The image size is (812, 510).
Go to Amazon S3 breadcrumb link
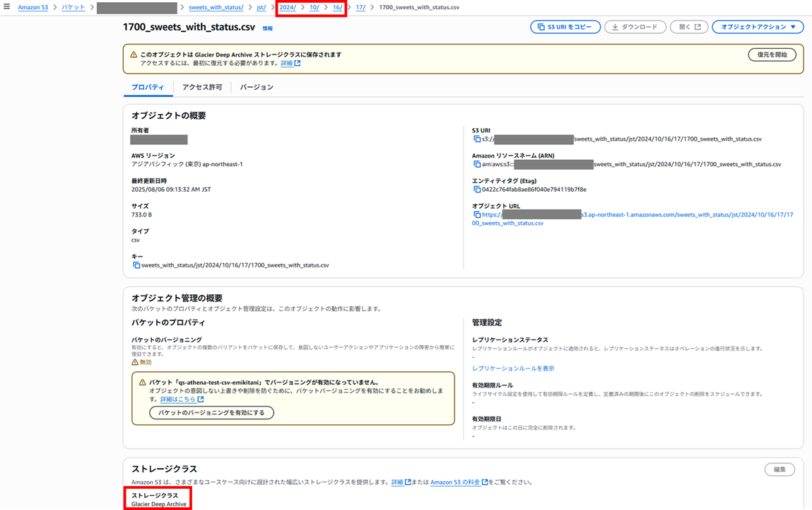click(x=33, y=7)
